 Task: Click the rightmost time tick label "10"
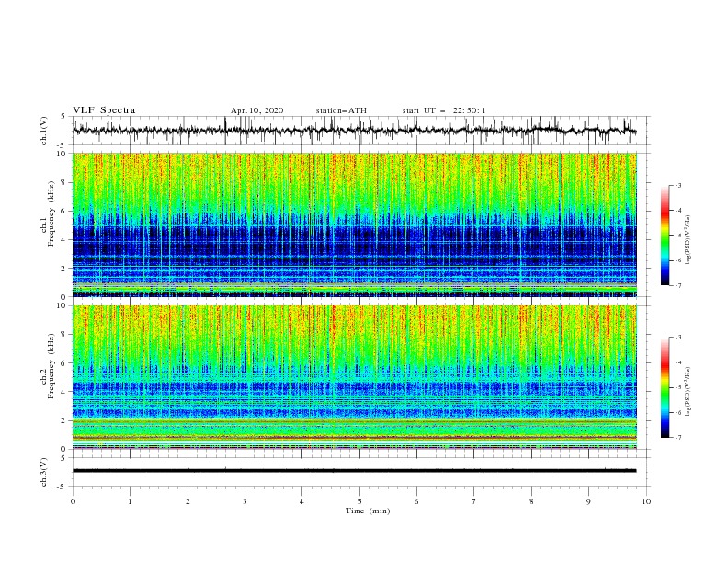pos(646,501)
